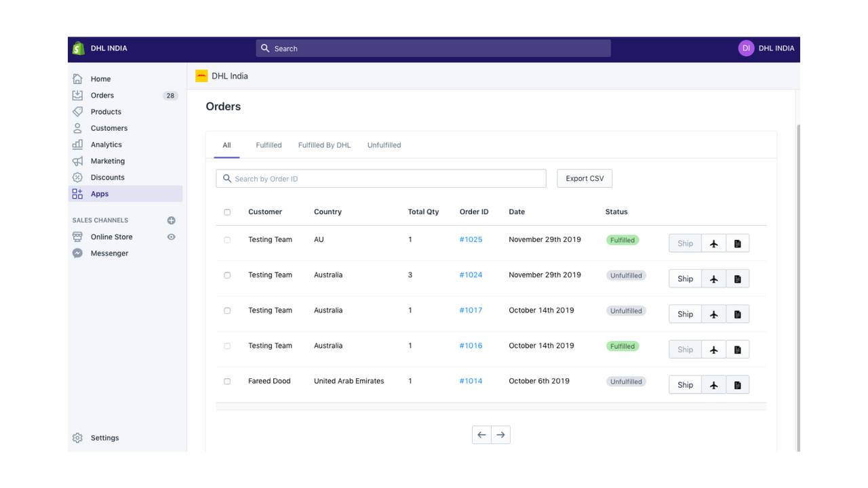Click the Orders count badge 28
The width and height of the screenshot is (868, 488).
click(x=170, y=96)
